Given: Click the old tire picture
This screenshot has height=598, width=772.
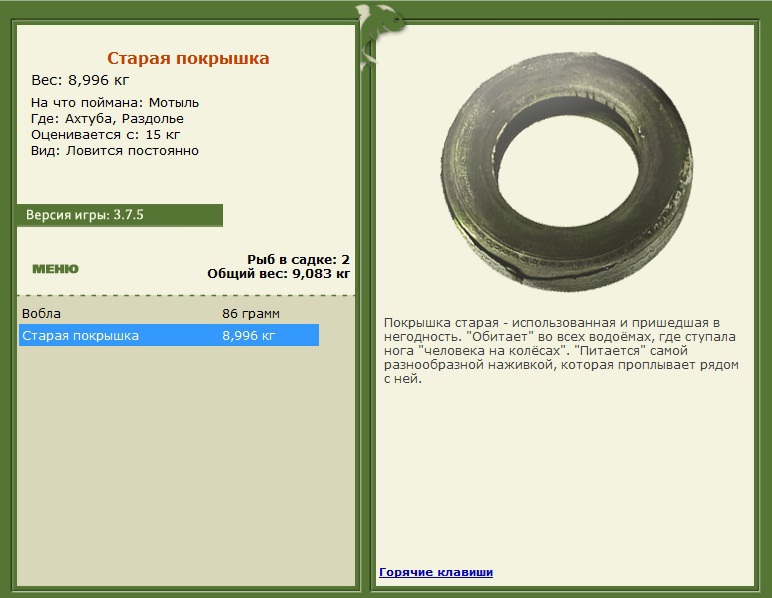Looking at the screenshot, I should point(567,172).
